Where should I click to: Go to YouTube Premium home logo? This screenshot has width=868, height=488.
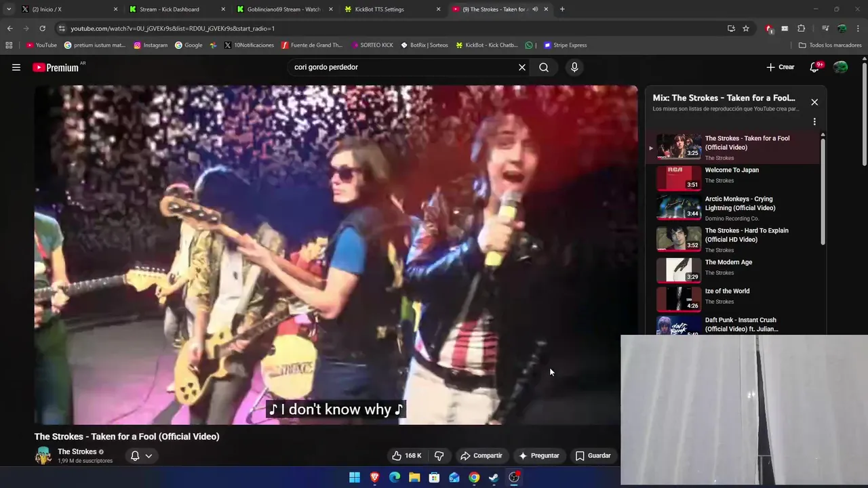(56, 67)
